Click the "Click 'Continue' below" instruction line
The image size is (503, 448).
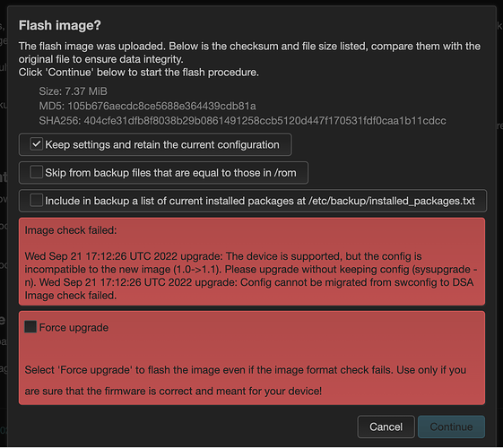pos(139,73)
